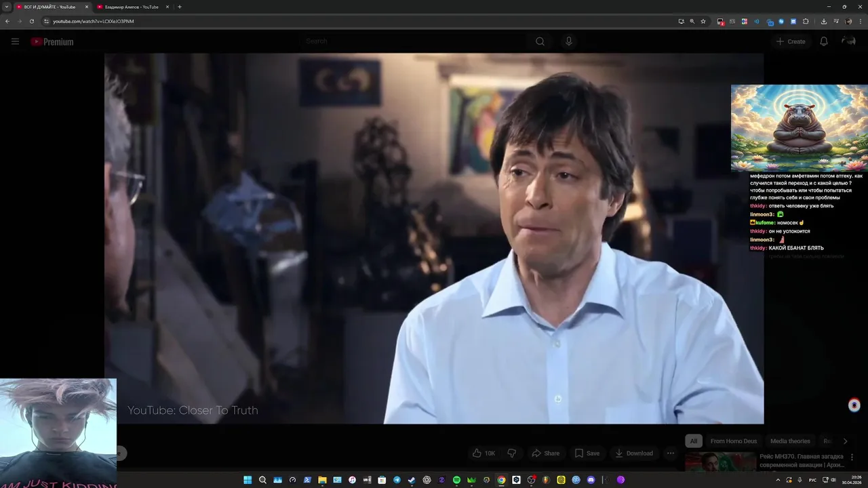The image size is (868, 488).
Task: Open Discord from the taskbar
Action: 591,480
